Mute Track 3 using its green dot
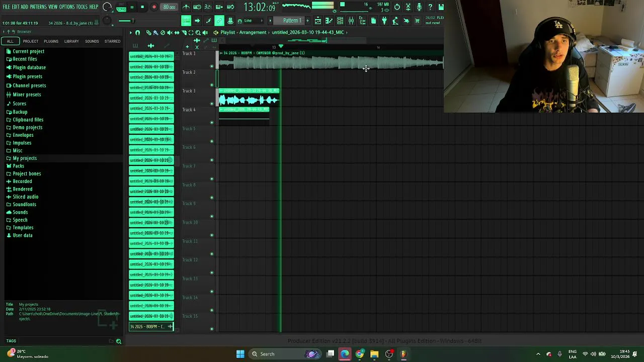The height and width of the screenshot is (362, 644). tap(211, 104)
